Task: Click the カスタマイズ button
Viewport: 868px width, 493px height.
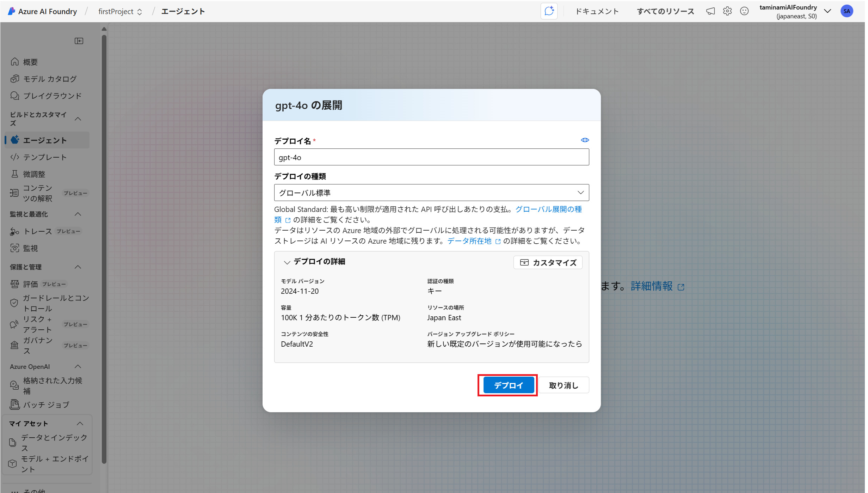Action: click(548, 262)
